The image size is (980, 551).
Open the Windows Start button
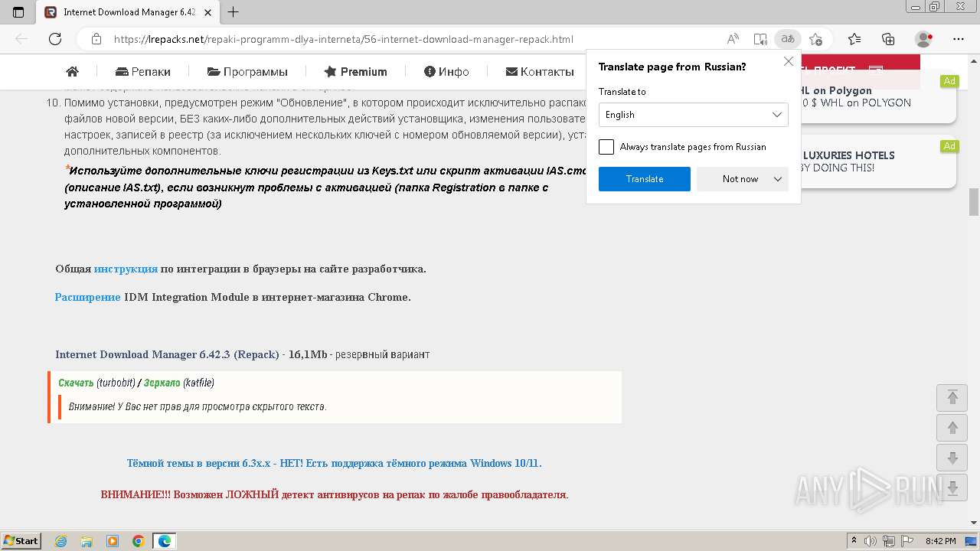(x=21, y=541)
